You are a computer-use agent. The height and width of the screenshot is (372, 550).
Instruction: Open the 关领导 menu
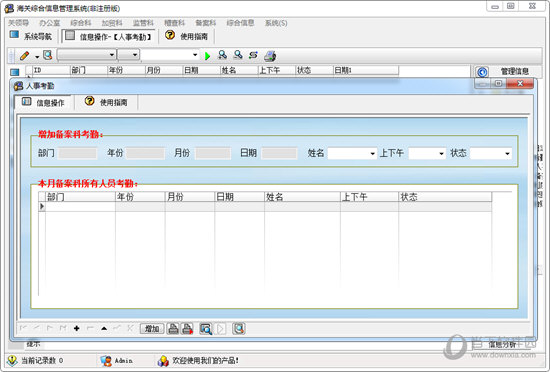point(19,23)
